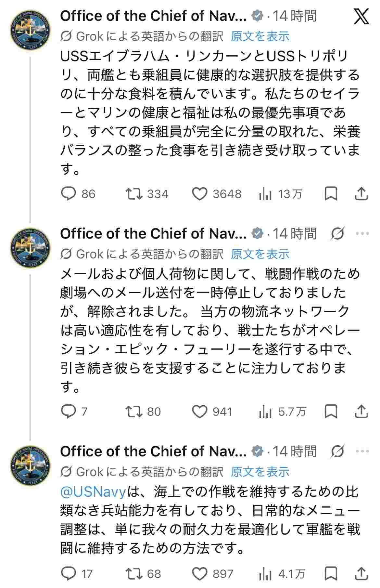Open the third post's author name
The height and width of the screenshot is (588, 380).
tap(153, 451)
